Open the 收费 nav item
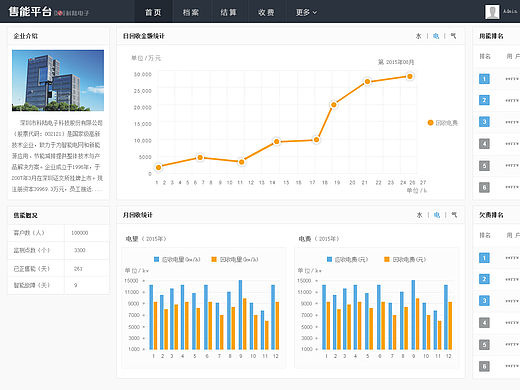Screen dimensions: 520x390 266,12
